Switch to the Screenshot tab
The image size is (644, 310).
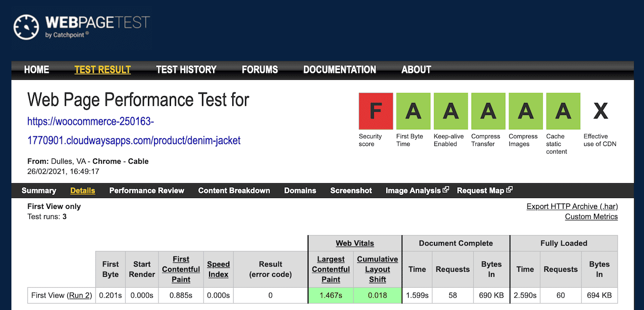(x=351, y=191)
